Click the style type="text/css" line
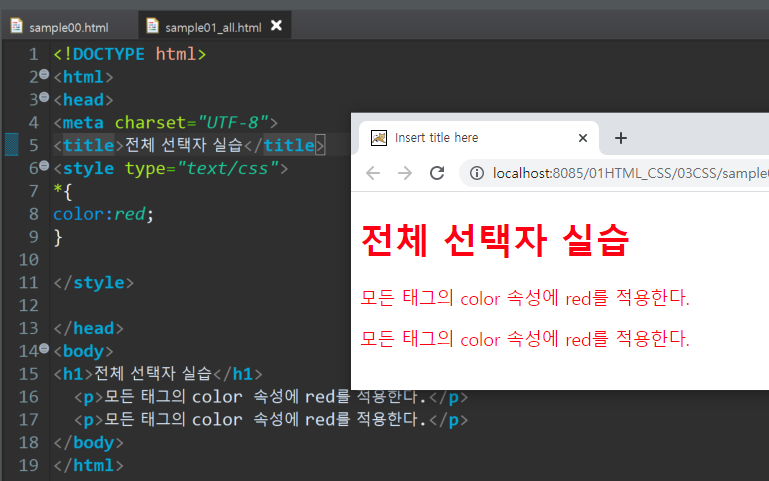Viewport: 769px width, 481px height. pos(171,168)
